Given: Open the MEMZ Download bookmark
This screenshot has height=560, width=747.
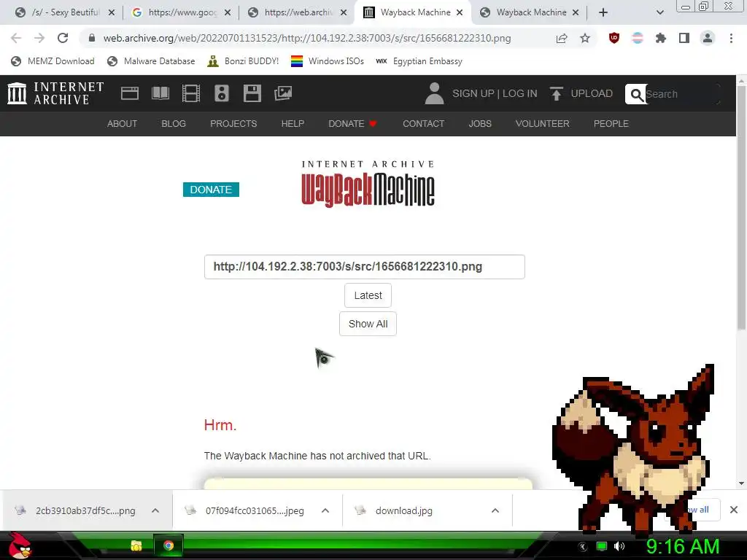Looking at the screenshot, I should click(x=53, y=61).
